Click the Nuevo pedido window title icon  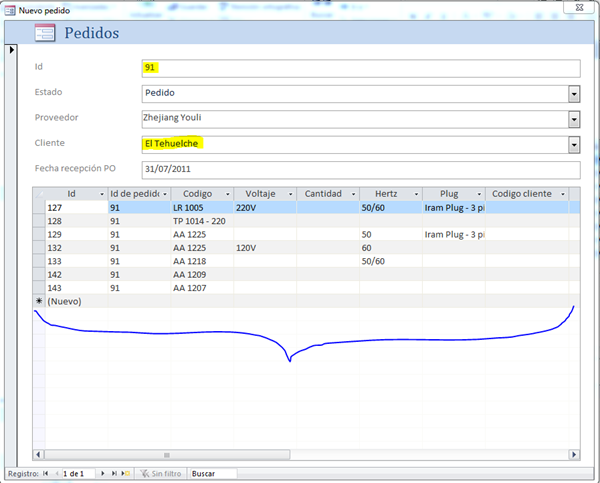10,8
